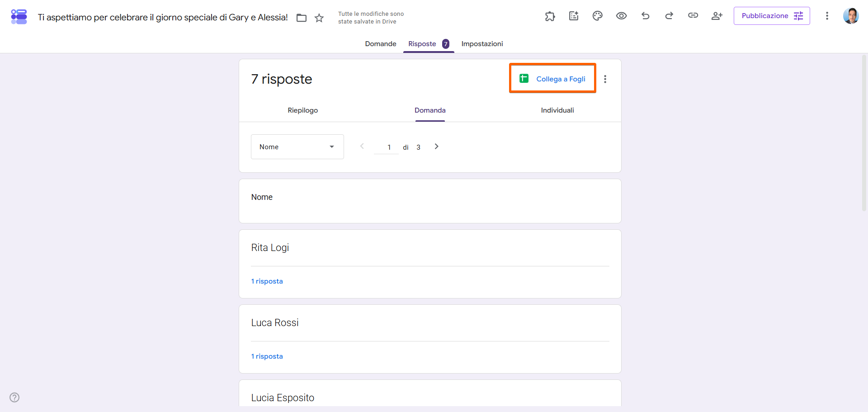Open the Google Forms home icon
This screenshot has width=868, height=412.
pyautogui.click(x=19, y=17)
